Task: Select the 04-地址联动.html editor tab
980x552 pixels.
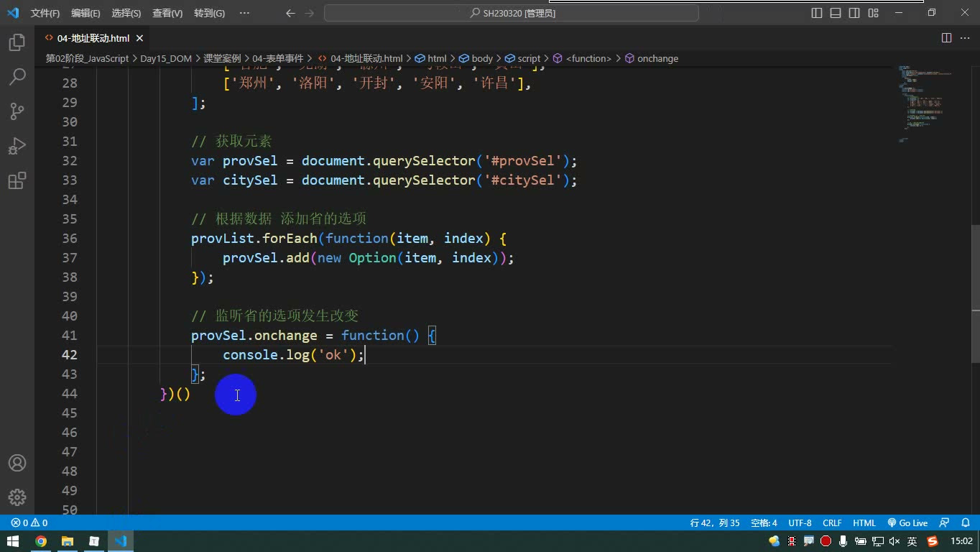Action: (93, 38)
